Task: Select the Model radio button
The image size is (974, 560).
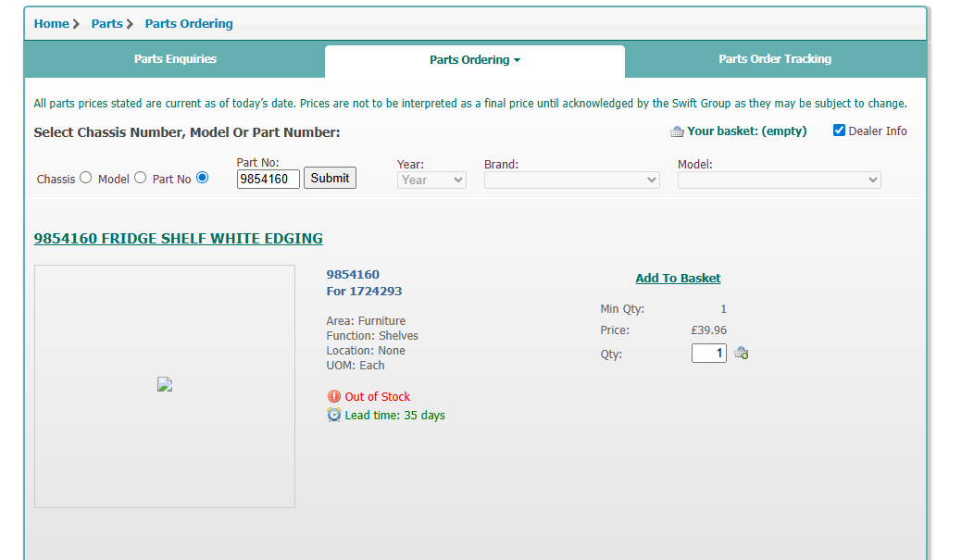Action: coord(141,178)
